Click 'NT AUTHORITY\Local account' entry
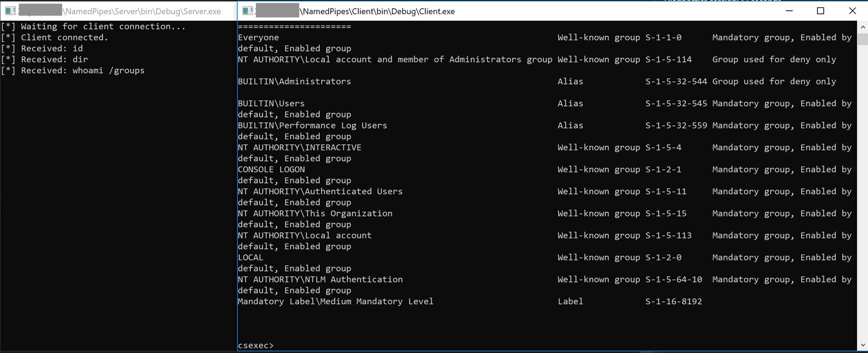The height and width of the screenshot is (353, 868). pos(305,235)
